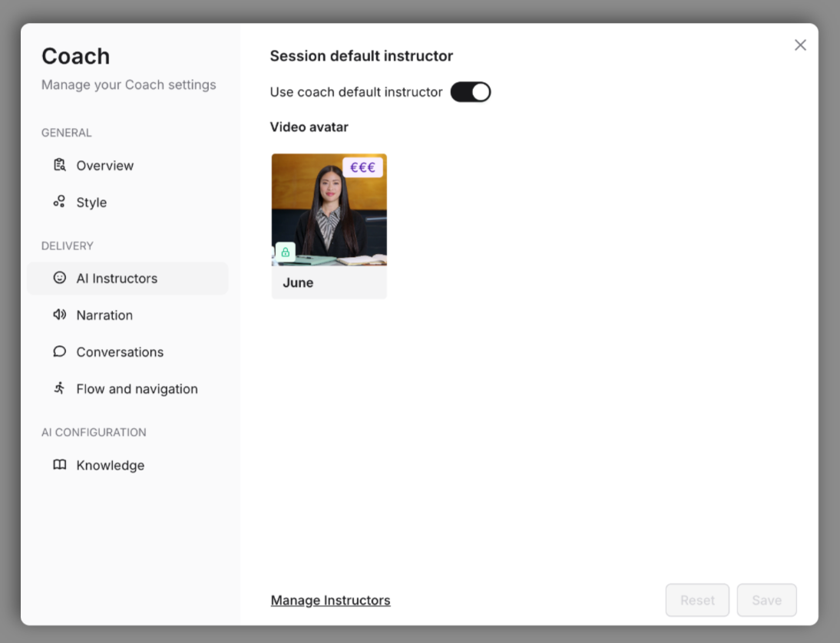Click the green lock badge on June's avatar
840x643 pixels.
pos(286,252)
